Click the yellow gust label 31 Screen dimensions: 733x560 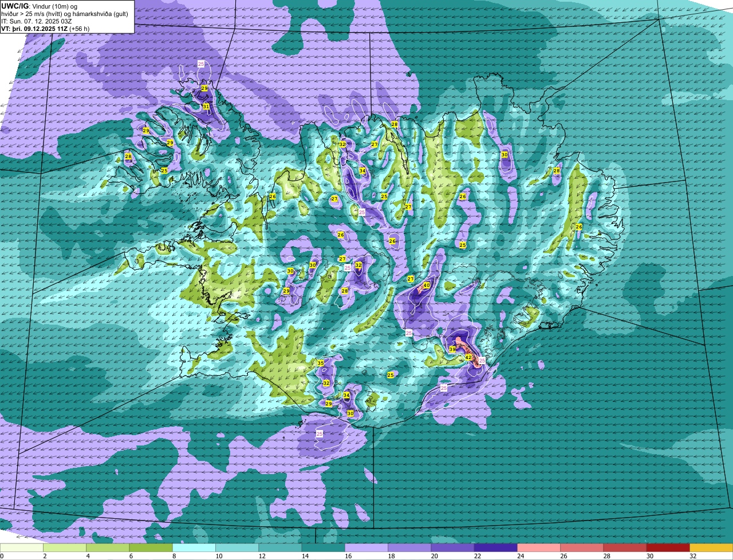point(206,107)
